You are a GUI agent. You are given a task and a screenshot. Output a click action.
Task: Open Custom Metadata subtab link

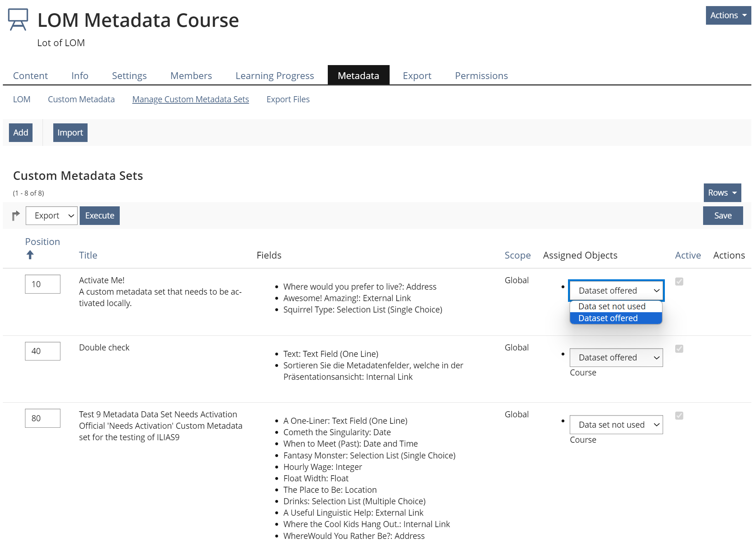point(81,99)
